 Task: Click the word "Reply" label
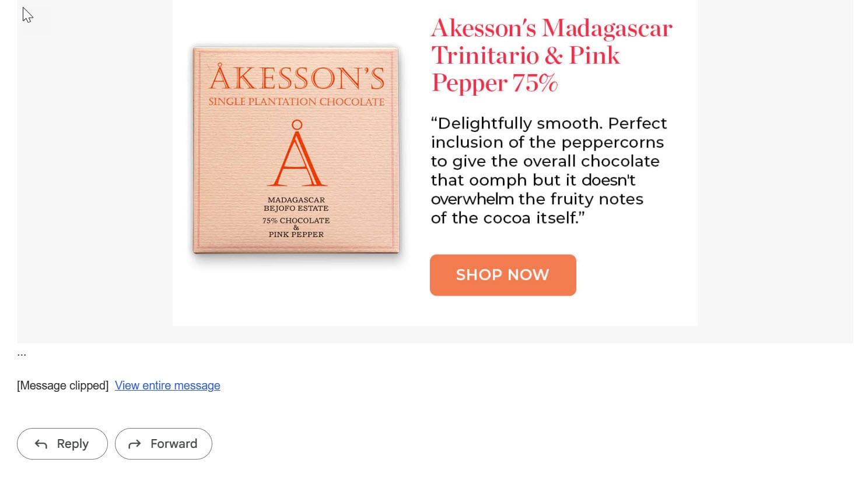[x=73, y=444]
